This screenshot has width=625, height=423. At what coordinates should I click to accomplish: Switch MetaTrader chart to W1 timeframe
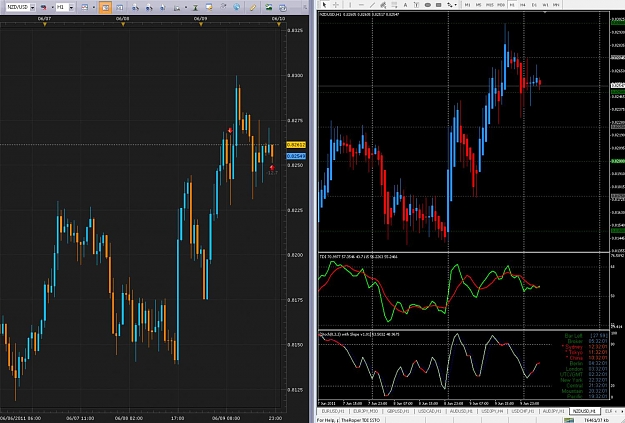coord(545,5)
